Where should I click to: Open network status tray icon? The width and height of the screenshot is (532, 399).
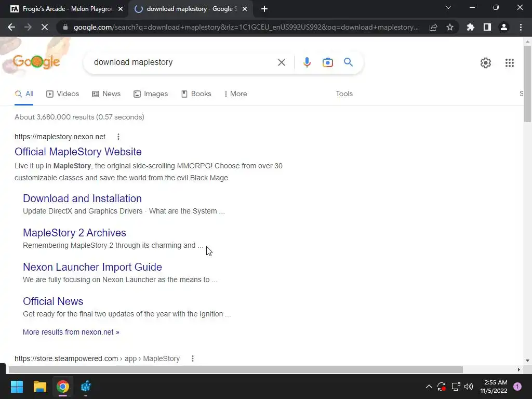pyautogui.click(x=456, y=387)
